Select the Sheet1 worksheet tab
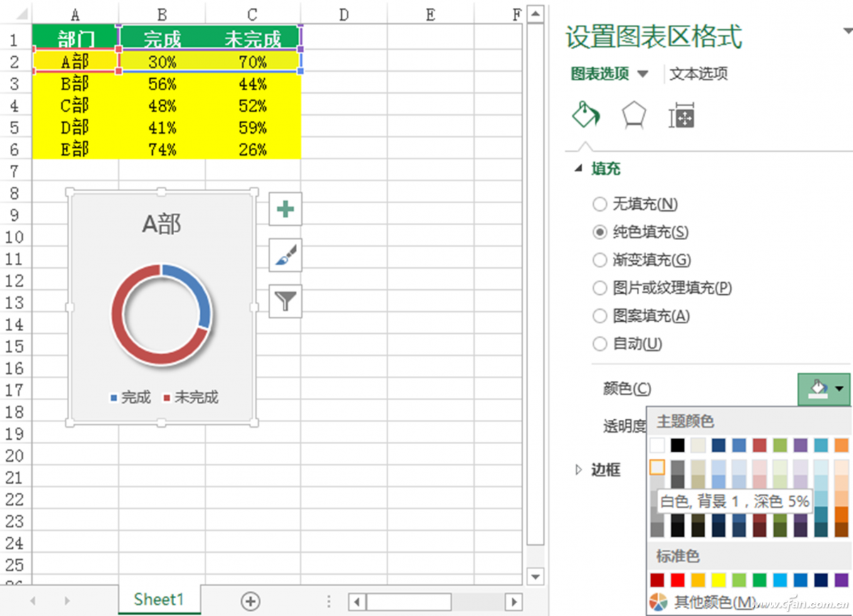 (159, 600)
